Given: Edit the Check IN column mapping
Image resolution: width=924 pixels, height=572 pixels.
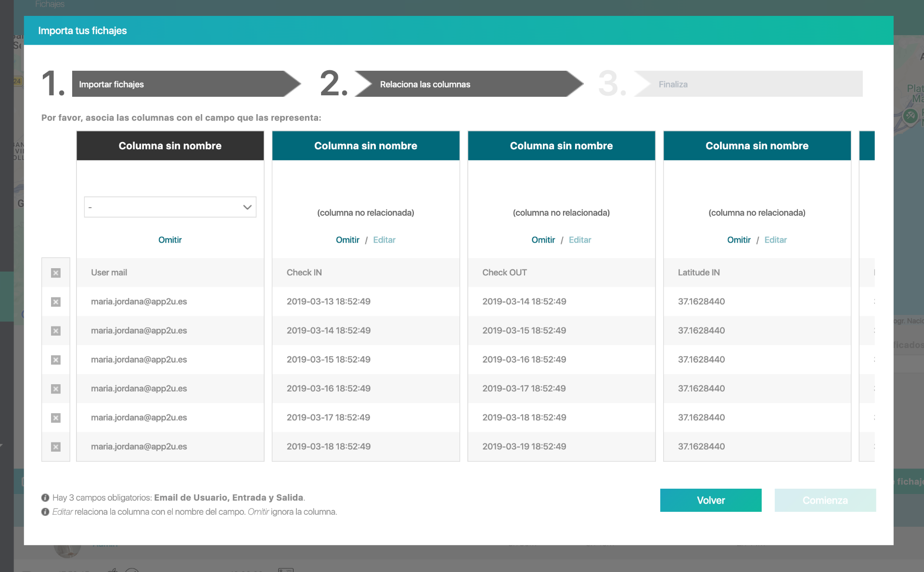Looking at the screenshot, I should 384,240.
